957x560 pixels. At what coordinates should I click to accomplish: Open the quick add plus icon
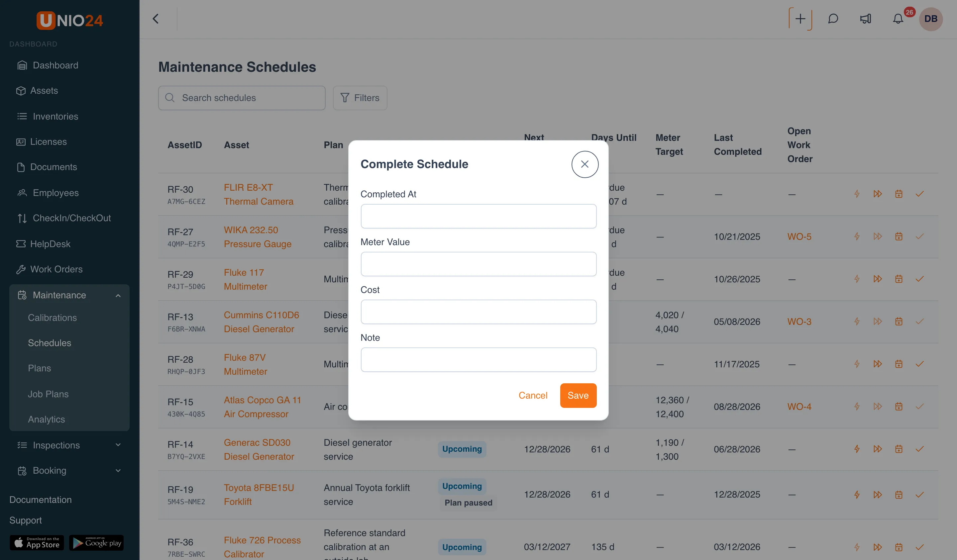[800, 19]
